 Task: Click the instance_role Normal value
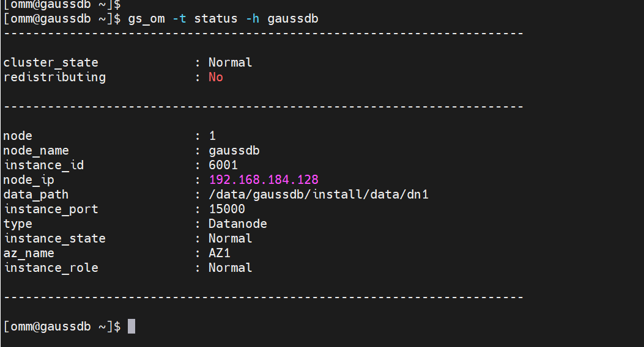[x=231, y=268]
